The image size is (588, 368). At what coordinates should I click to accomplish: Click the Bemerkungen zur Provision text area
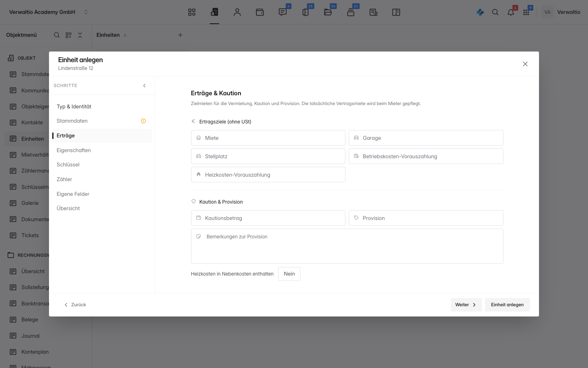347,246
